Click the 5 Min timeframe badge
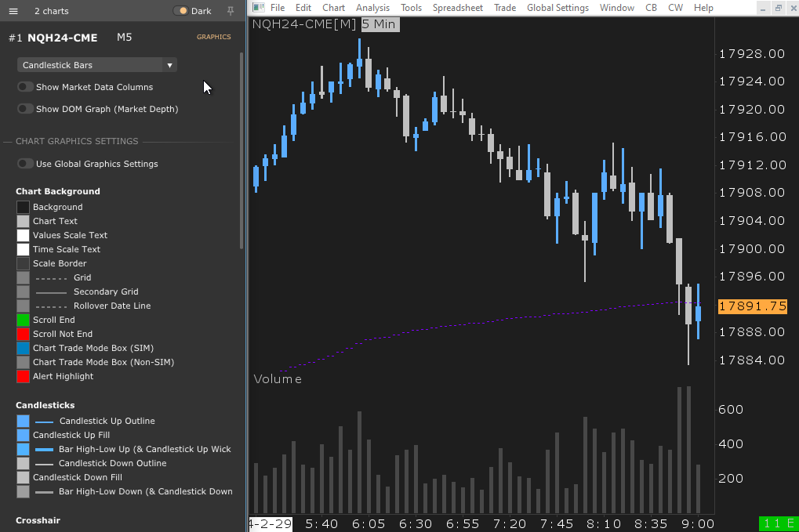 pos(380,24)
